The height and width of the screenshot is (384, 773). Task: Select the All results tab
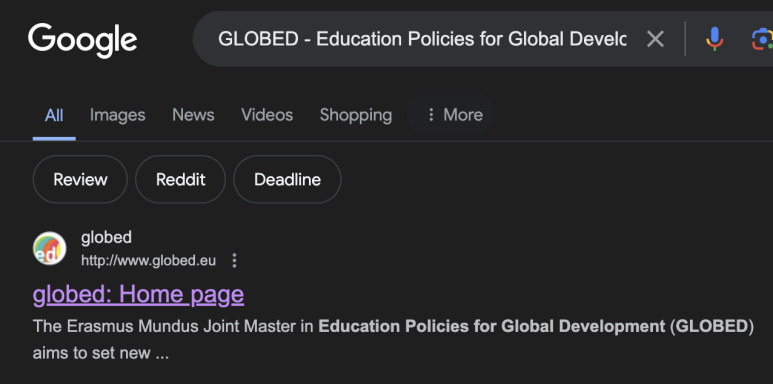coord(54,115)
